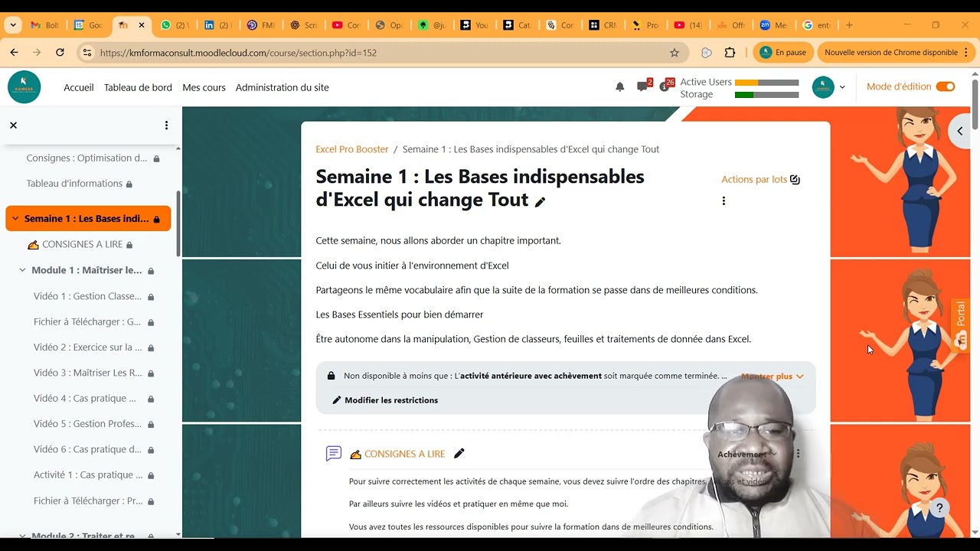The height and width of the screenshot is (551, 980).
Task: Click the Storage usage bar
Action: click(x=766, y=95)
